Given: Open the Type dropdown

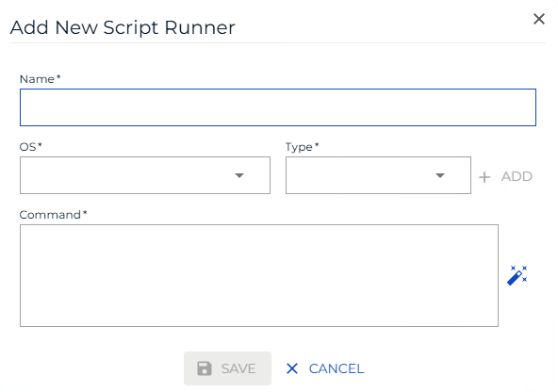Looking at the screenshot, I should click(x=378, y=175).
